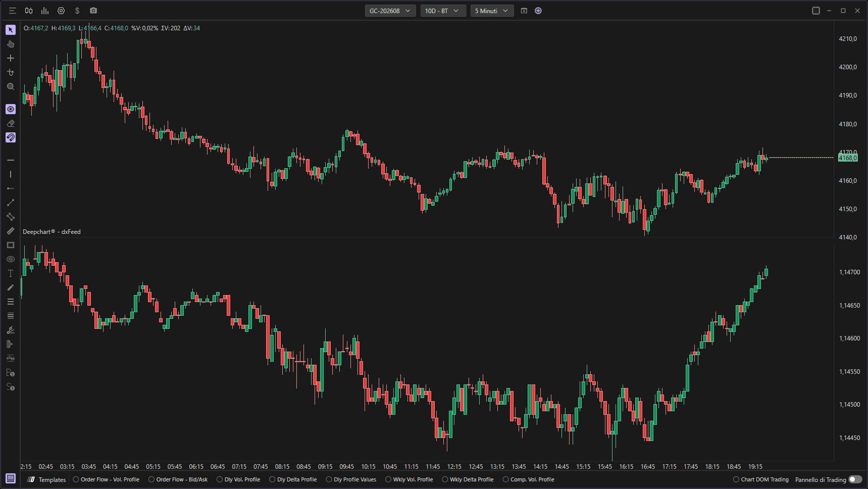Open chart settings gear

[61, 11]
